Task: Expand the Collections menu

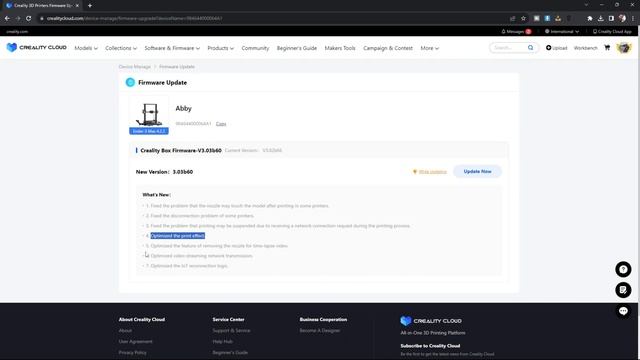Action: point(121,48)
